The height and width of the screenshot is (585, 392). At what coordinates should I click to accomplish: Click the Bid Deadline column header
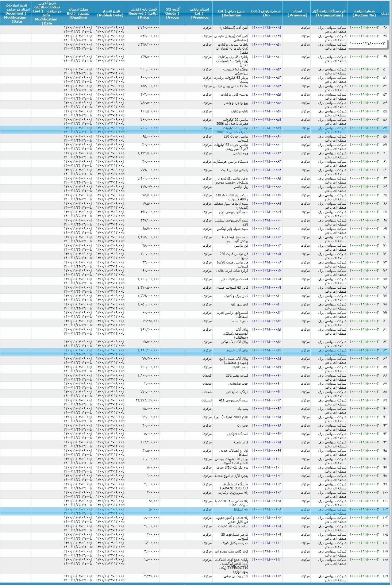pos(78,13)
